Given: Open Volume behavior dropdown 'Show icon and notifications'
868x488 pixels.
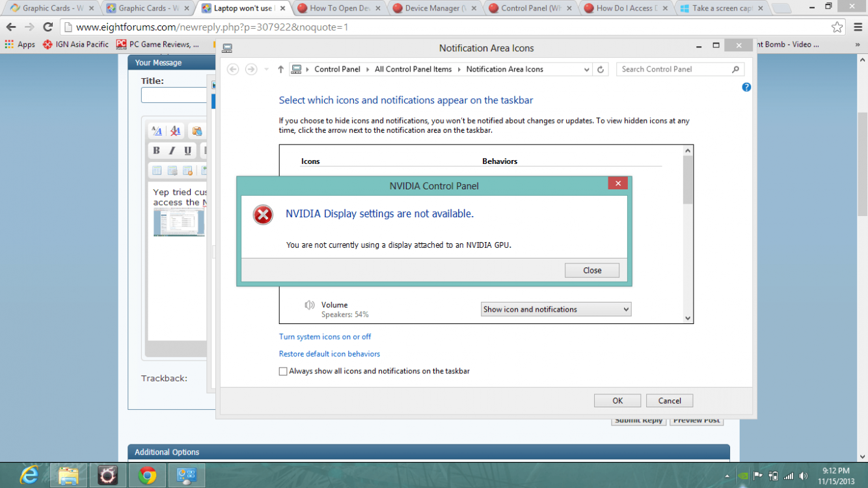Looking at the screenshot, I should click(x=556, y=309).
